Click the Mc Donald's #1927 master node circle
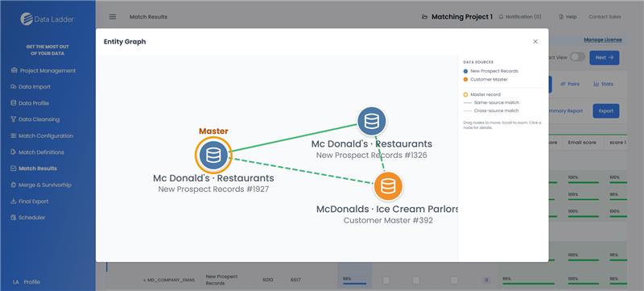The image size is (644, 291). 213,155
